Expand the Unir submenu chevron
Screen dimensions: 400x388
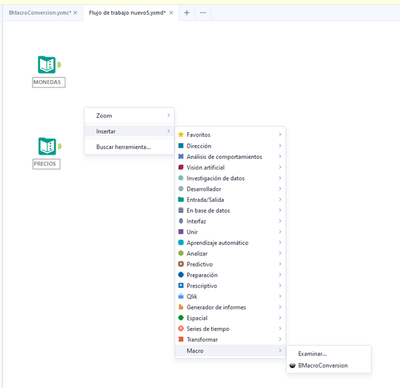(x=280, y=231)
